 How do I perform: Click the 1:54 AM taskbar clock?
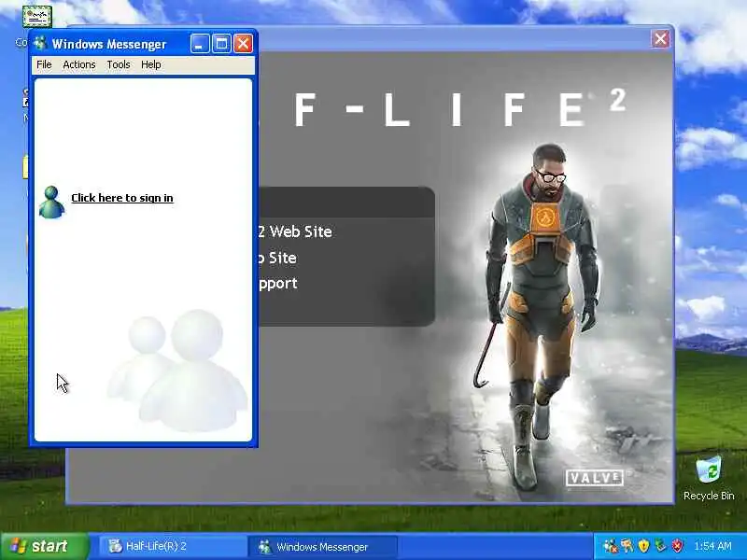tap(712, 546)
